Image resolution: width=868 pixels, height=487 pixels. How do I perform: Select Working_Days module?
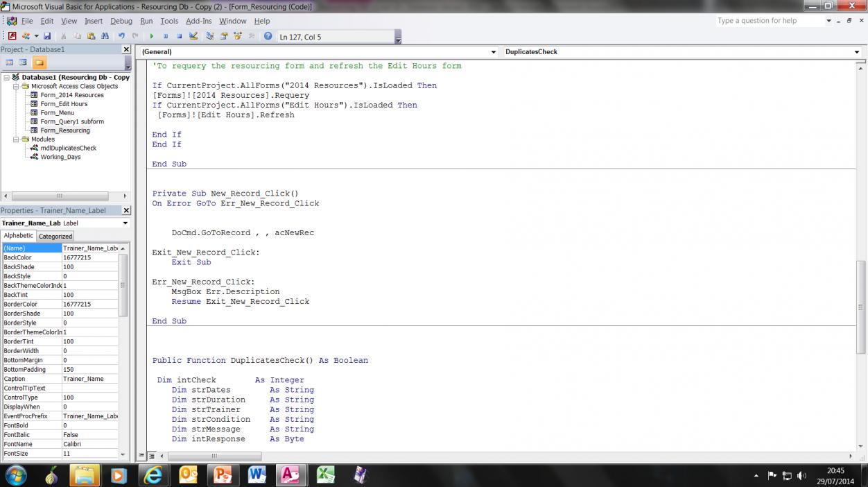click(x=61, y=157)
